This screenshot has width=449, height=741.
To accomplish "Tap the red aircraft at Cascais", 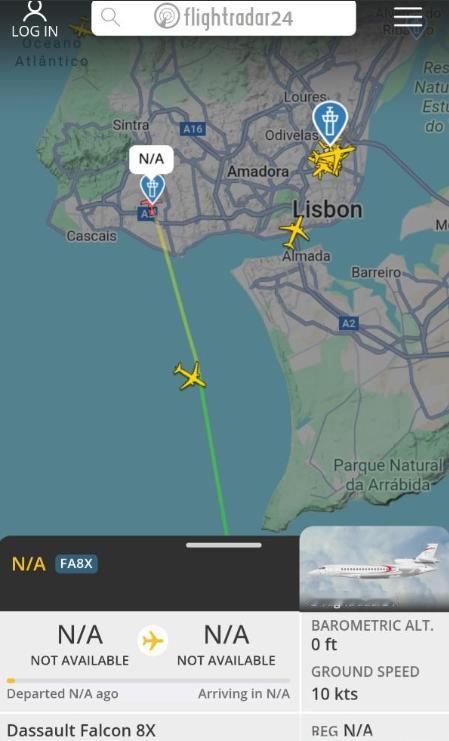I will pyautogui.click(x=149, y=208).
